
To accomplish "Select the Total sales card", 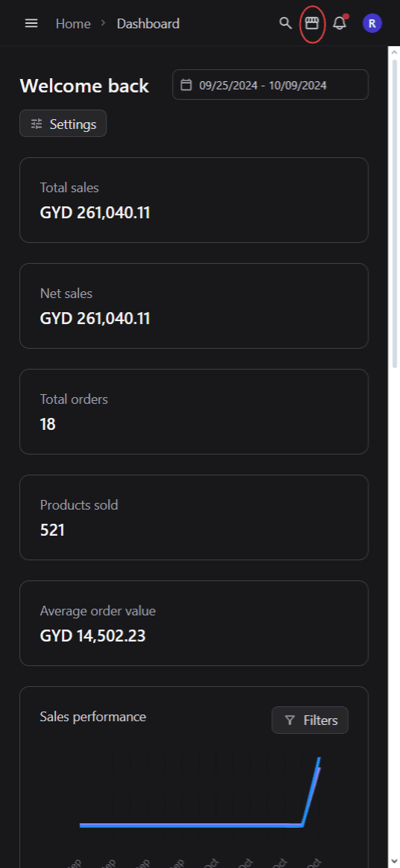I will 194,200.
